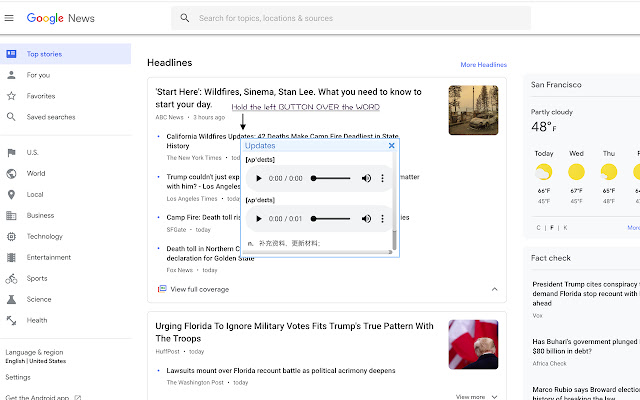Open second audio player options menu
The height and width of the screenshot is (400, 640).
[x=382, y=219]
